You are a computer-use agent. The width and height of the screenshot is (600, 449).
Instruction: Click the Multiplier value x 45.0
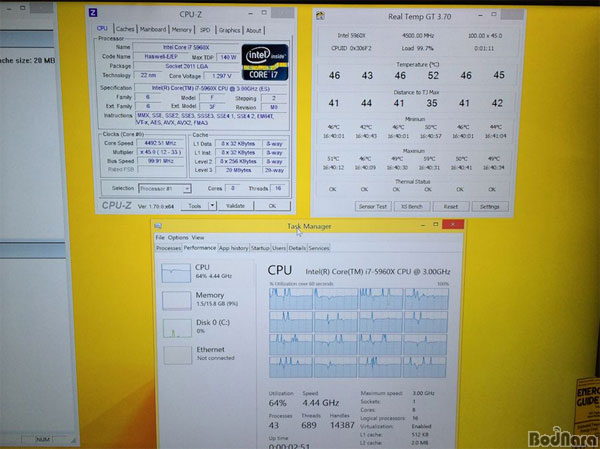160,152
